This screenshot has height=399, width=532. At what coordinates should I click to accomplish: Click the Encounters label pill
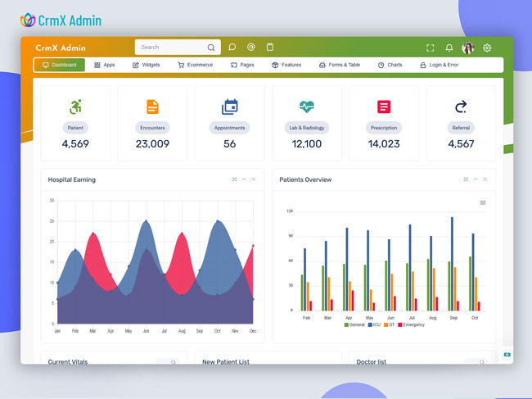pyautogui.click(x=152, y=128)
